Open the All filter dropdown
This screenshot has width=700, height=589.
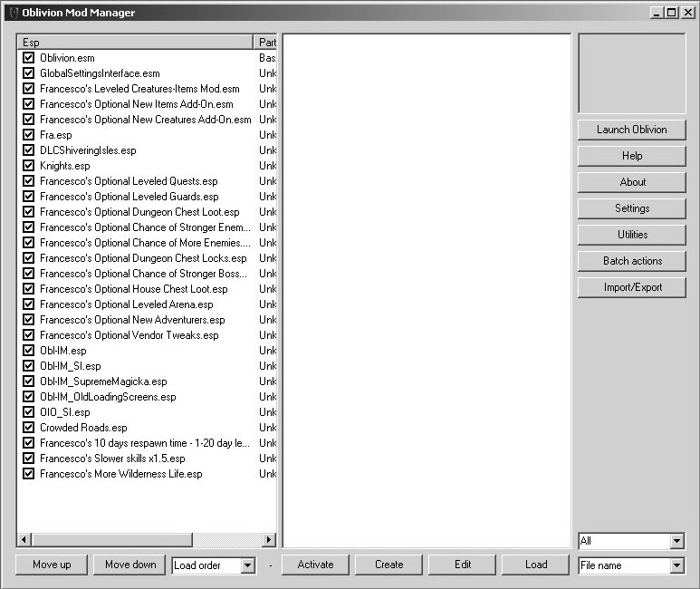[676, 541]
